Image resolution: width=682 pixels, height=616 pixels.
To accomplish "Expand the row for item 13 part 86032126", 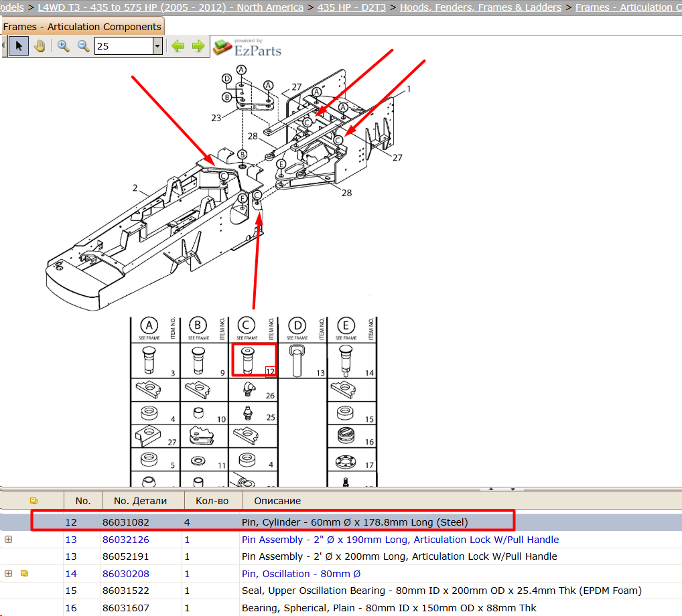I will point(8,540).
